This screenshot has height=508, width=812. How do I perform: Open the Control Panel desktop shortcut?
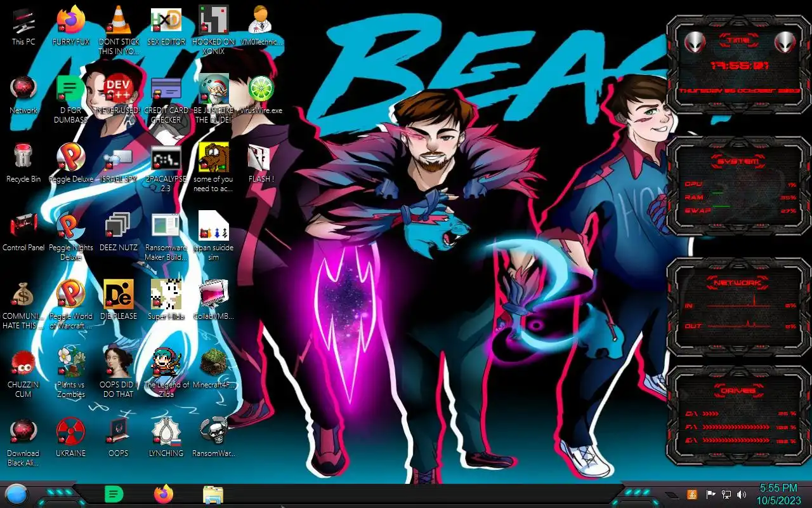coord(23,232)
